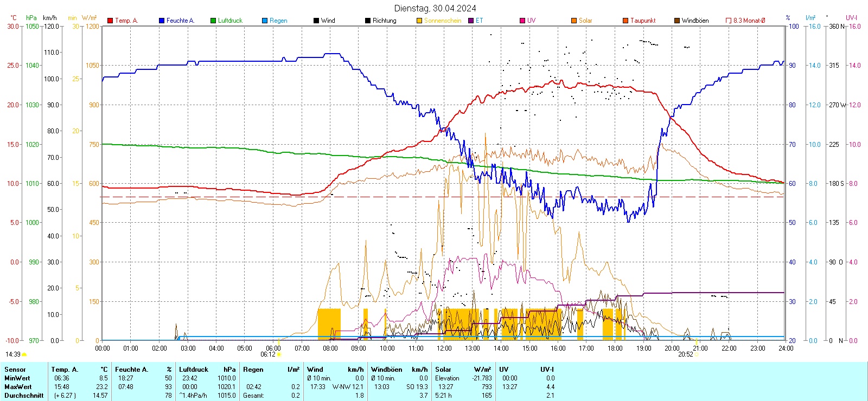Image resolution: width=868 pixels, height=401 pixels.
Task: Click the yellow Sonnenschein legend square
Action: tap(419, 21)
